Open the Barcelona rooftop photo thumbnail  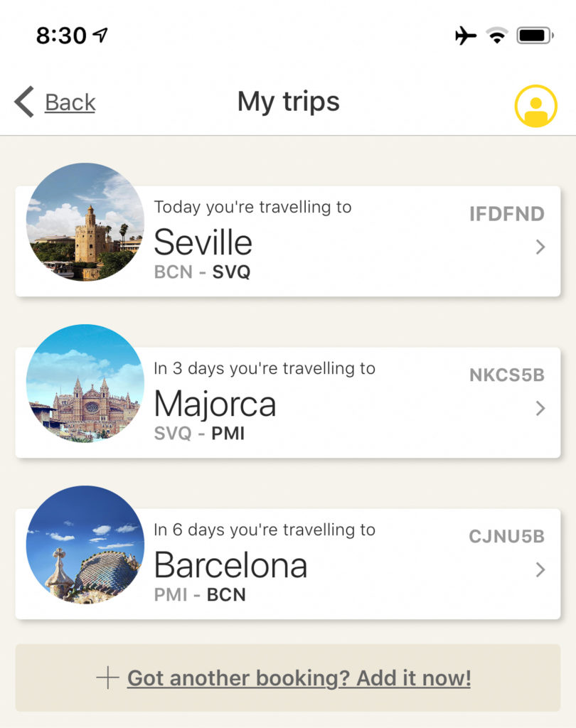[x=85, y=545]
